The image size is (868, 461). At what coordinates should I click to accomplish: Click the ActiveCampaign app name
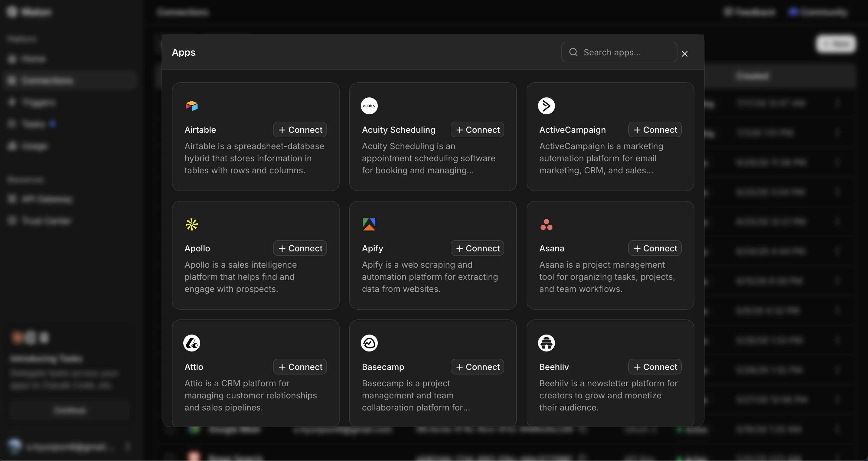572,130
